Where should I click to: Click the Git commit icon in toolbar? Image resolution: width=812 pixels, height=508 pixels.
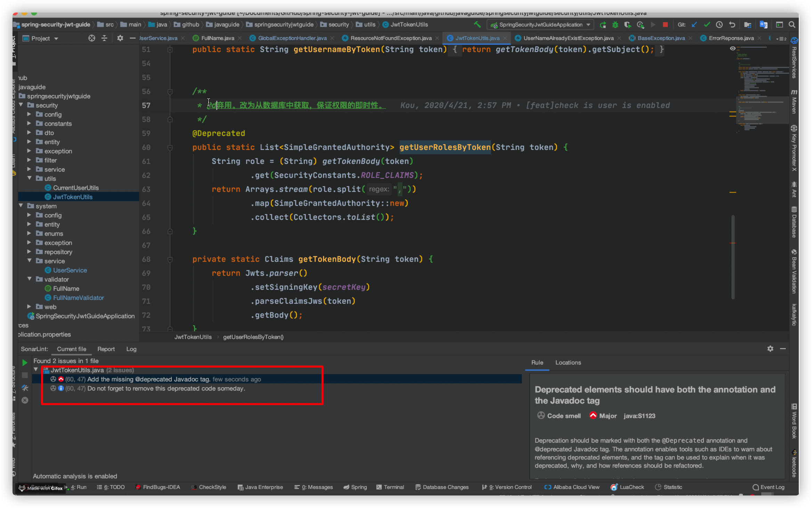(707, 25)
